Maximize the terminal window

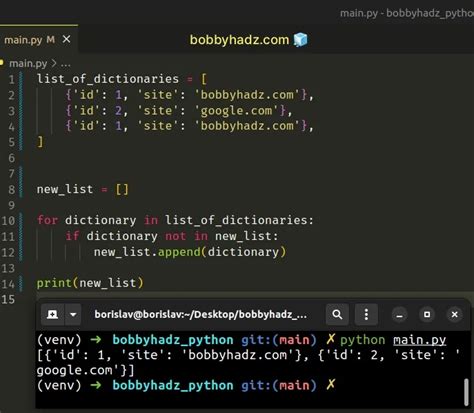(427, 315)
